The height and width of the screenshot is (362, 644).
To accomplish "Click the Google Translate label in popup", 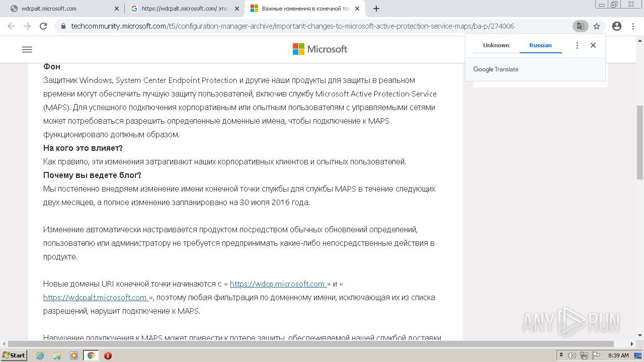I will 496,69.
